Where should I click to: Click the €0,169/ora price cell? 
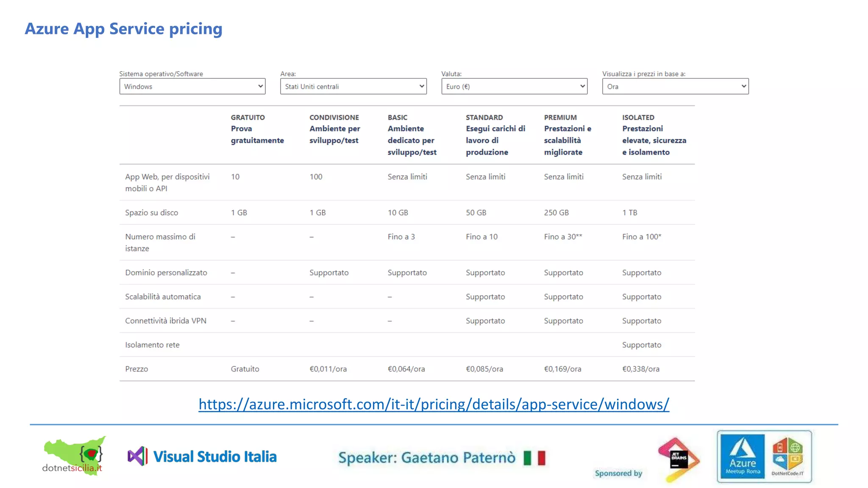click(562, 369)
